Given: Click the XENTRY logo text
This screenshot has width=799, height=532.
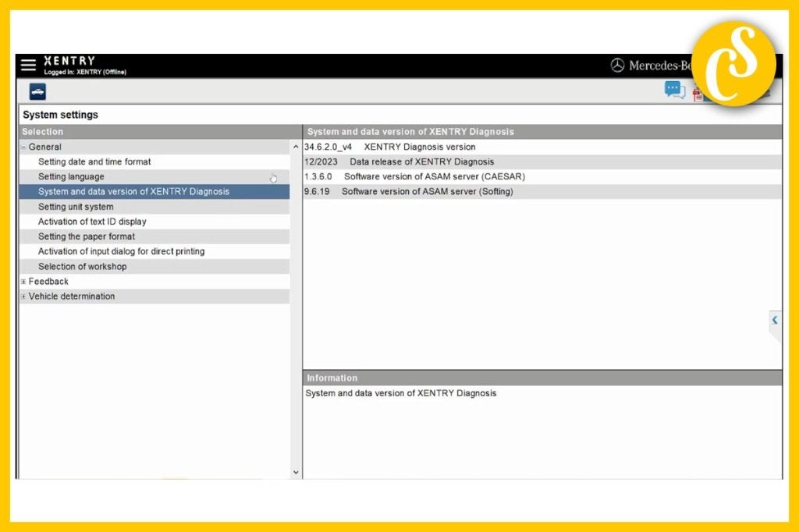Looking at the screenshot, I should (69, 61).
